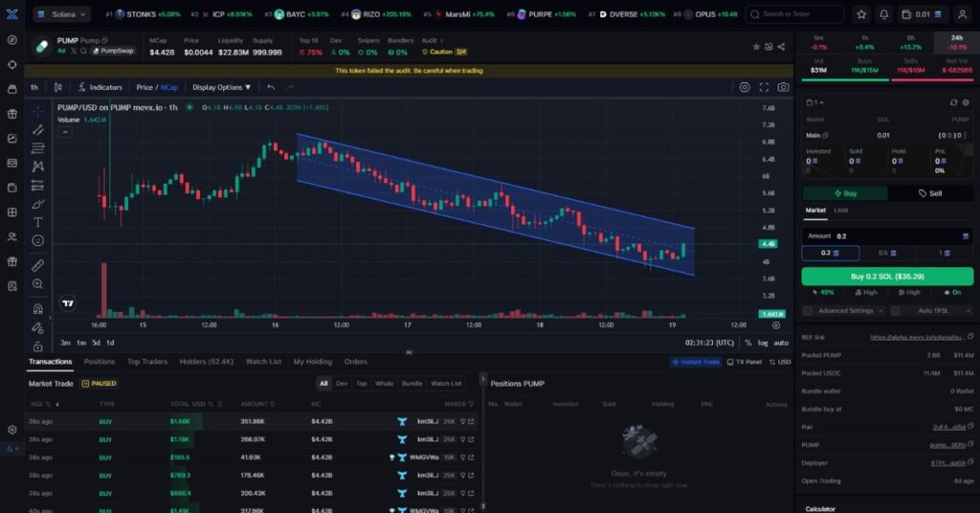
Task: Toggle stay-in-drawing-mode pencil lock
Action: pyautogui.click(x=38, y=327)
